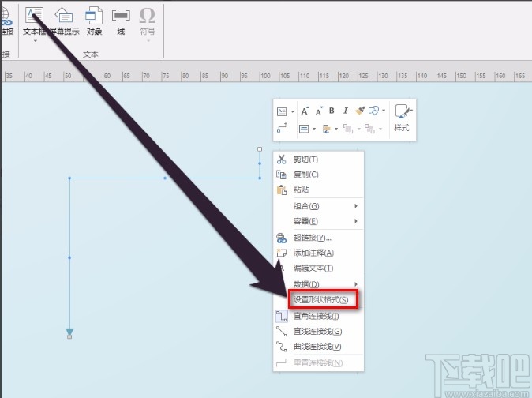Choose 添加注释(A) from the context menu

pyautogui.click(x=319, y=253)
